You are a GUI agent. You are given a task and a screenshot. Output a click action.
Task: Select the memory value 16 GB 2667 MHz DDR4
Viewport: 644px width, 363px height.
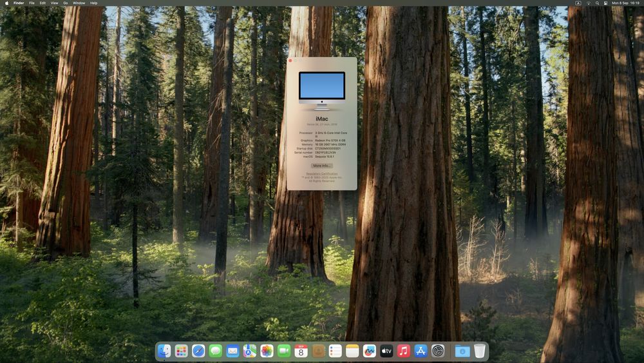click(330, 144)
